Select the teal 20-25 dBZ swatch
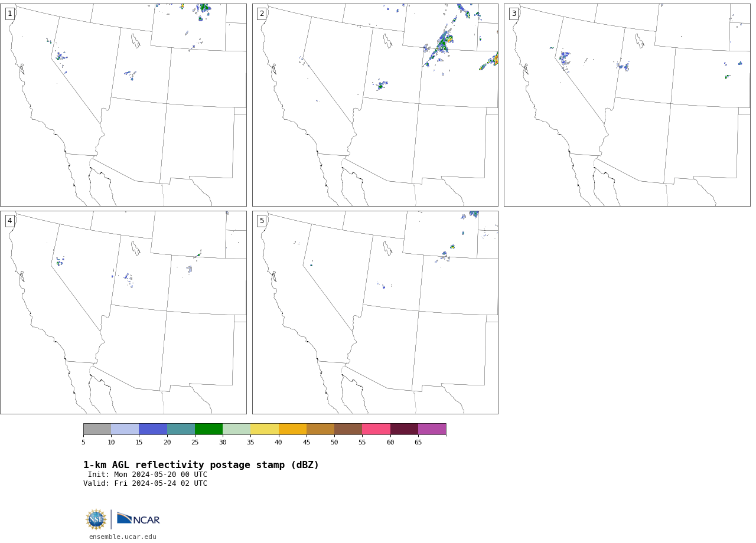Viewport: 756px width, 543px height. point(181,429)
